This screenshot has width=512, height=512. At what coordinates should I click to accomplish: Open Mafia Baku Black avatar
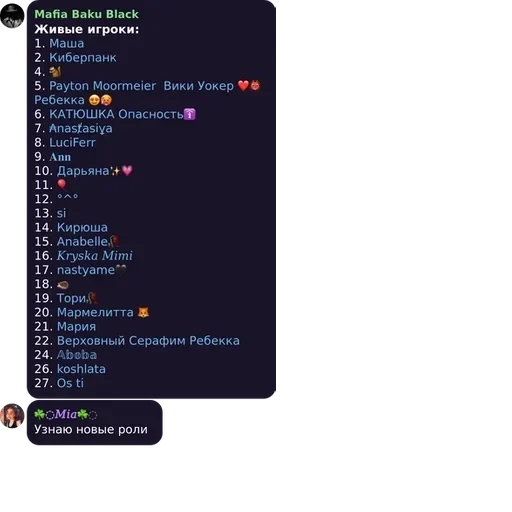tap(12, 16)
